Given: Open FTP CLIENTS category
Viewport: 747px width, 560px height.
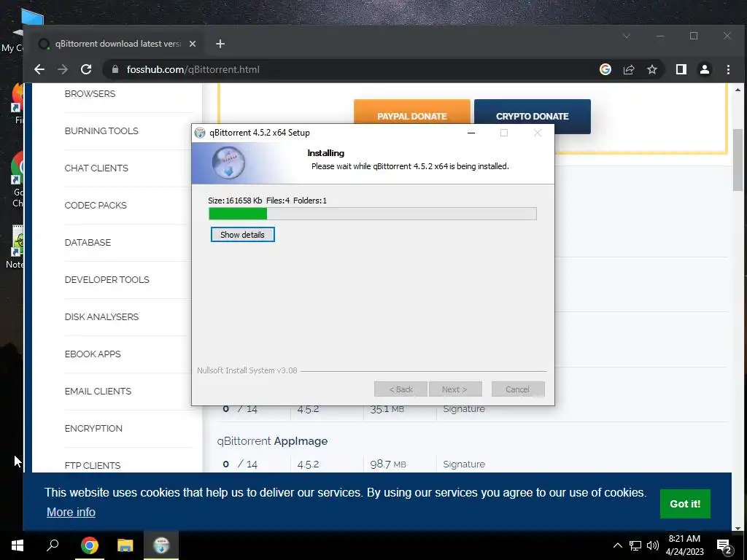Looking at the screenshot, I should coord(93,465).
